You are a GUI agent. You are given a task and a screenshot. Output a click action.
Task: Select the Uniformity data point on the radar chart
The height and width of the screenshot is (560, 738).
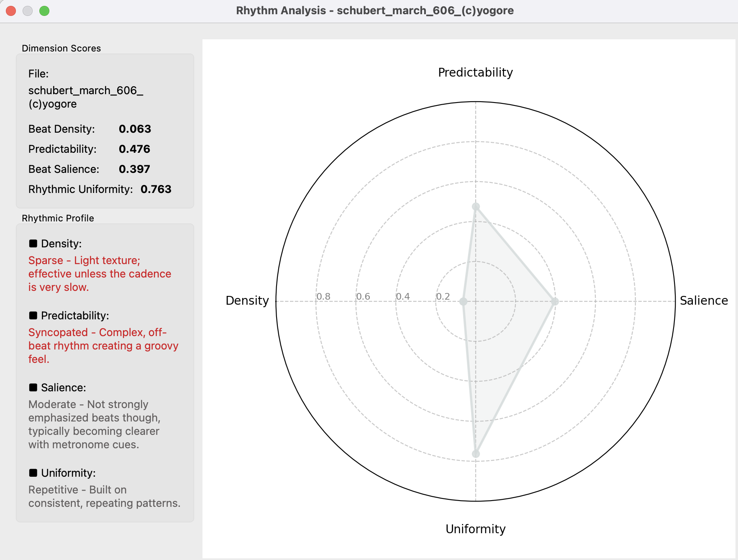pyautogui.click(x=476, y=454)
